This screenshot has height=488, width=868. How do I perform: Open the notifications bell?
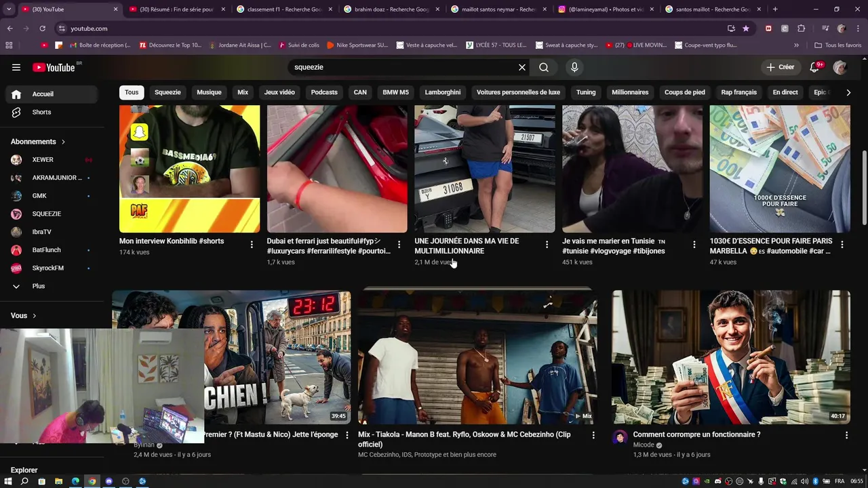815,67
